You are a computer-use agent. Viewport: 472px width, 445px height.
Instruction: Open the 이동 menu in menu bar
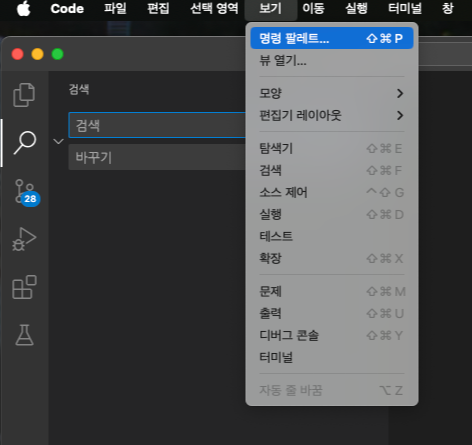(313, 8)
